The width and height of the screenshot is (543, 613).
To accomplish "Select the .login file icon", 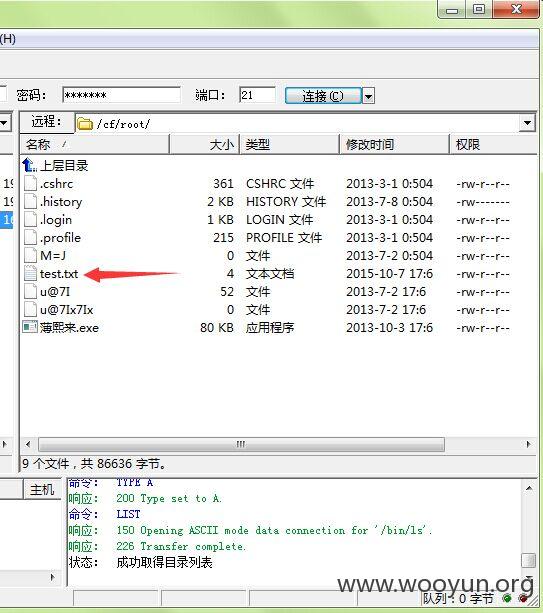I will tap(30, 219).
